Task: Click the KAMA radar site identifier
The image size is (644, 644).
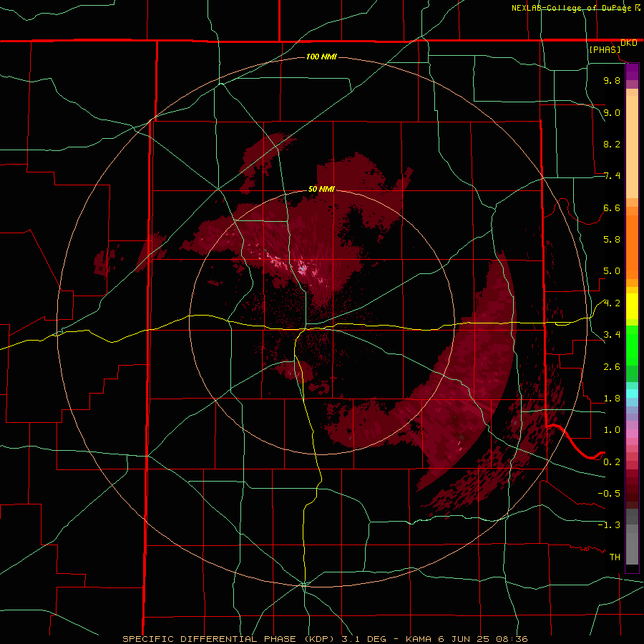Action: pyautogui.click(x=418, y=639)
